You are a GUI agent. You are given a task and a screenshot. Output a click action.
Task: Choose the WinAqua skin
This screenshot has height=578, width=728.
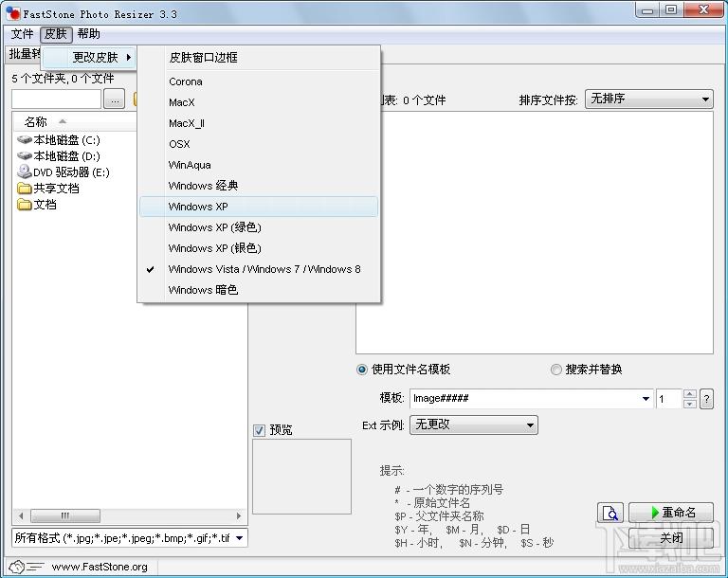pos(259,165)
